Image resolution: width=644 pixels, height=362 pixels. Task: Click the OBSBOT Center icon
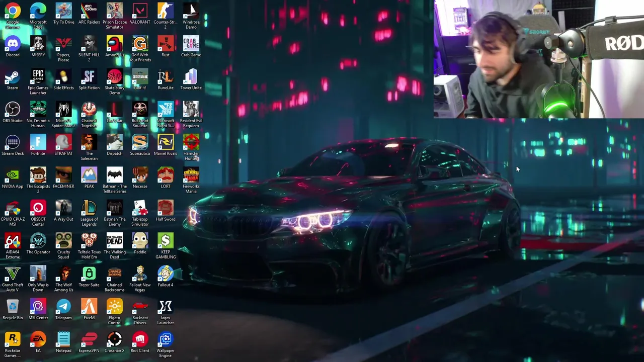tap(38, 208)
